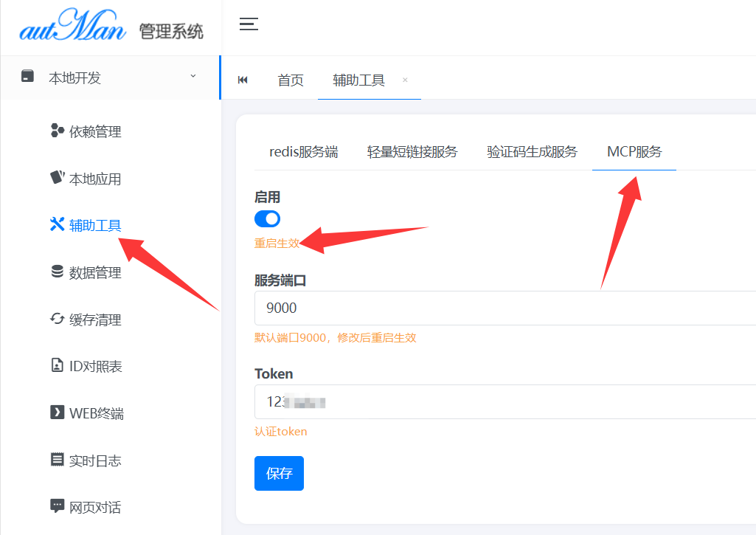Open the ID对照表 icon
Viewport: 756px width, 535px height.
57,365
